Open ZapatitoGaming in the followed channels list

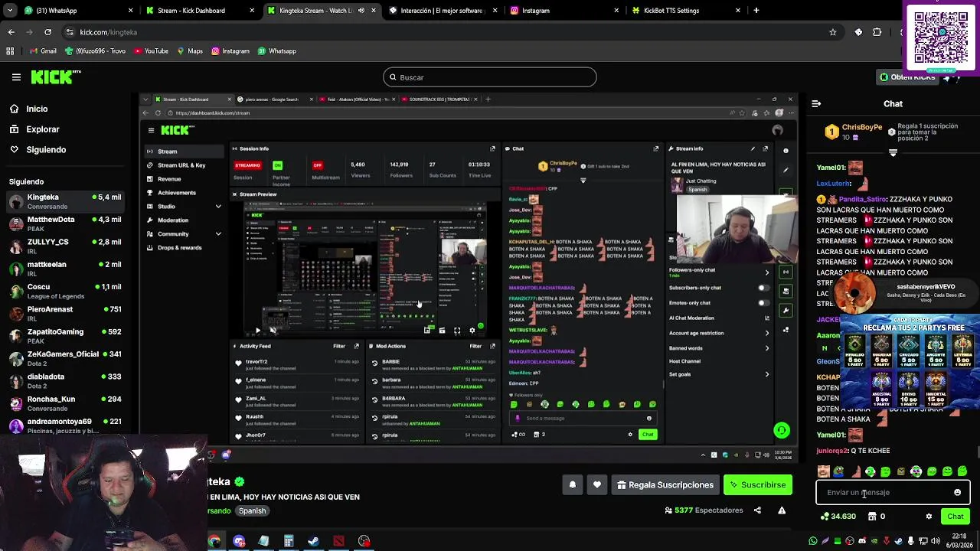pyautogui.click(x=65, y=336)
